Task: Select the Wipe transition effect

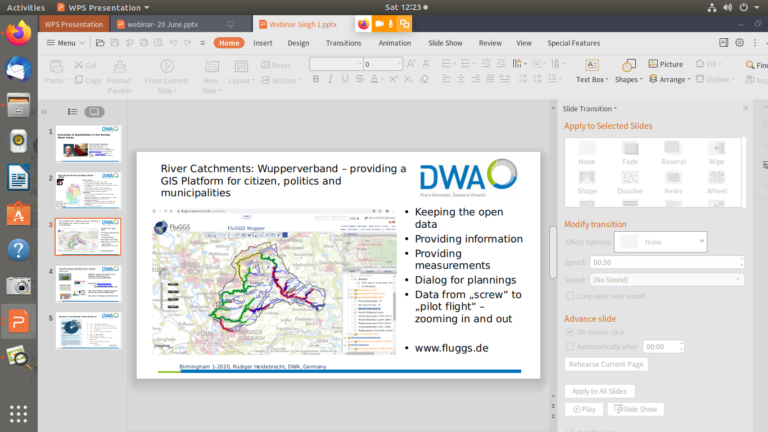Action: [717, 152]
